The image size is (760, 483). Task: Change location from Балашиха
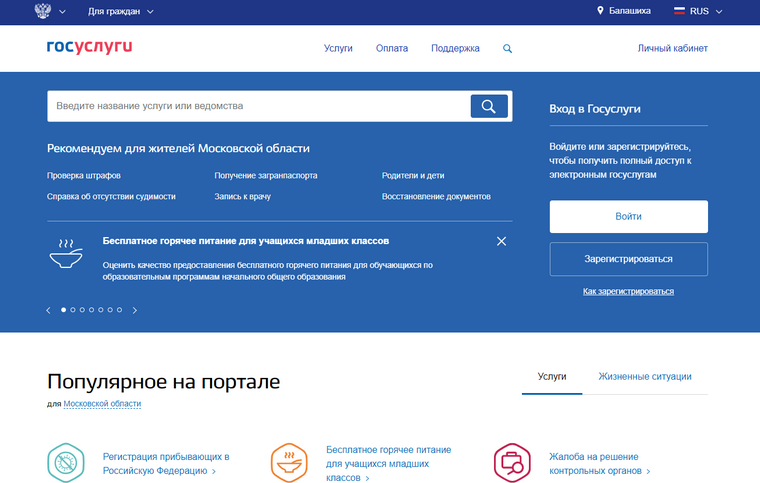[x=630, y=11]
